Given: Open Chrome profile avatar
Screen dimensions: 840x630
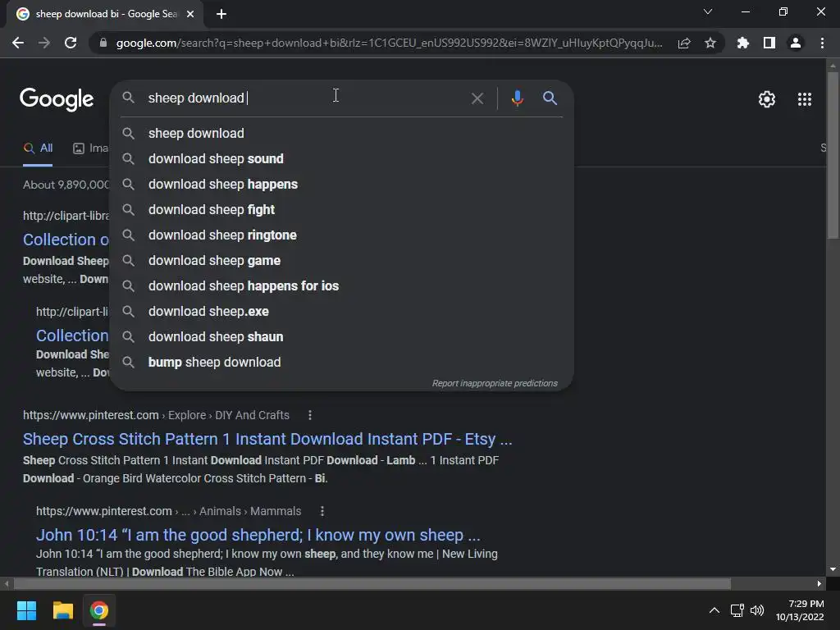Looking at the screenshot, I should (x=796, y=43).
